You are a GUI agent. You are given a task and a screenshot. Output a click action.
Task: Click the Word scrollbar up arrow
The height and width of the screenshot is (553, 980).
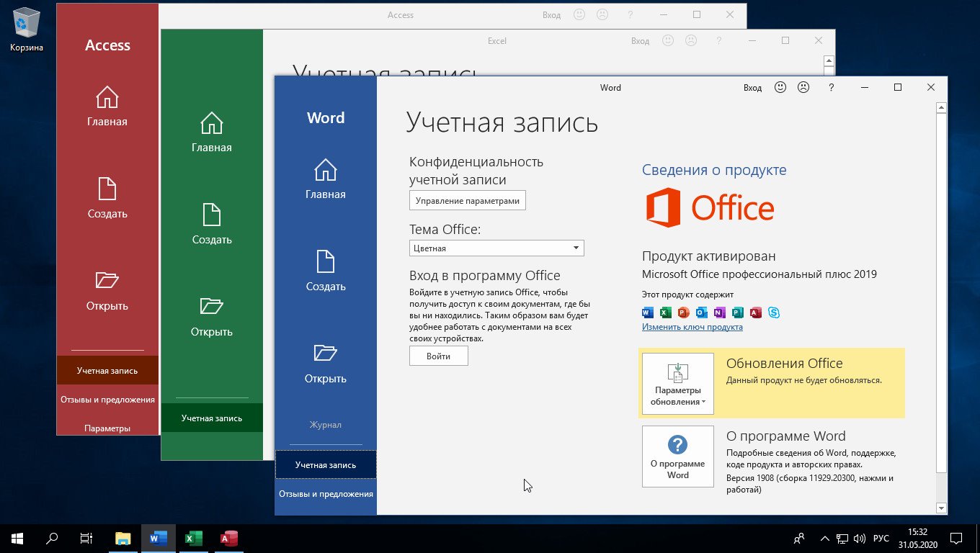click(x=941, y=107)
